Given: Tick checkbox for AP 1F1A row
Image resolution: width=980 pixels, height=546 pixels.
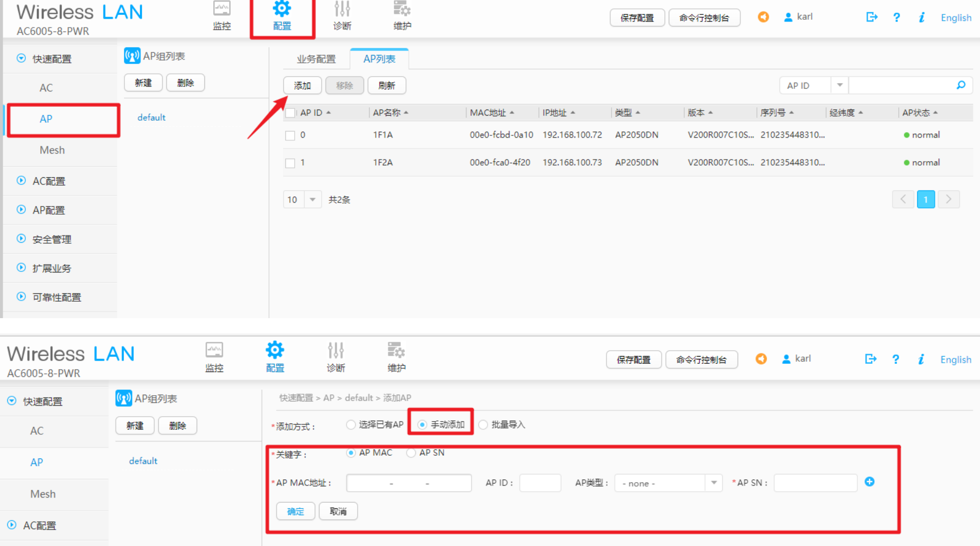Looking at the screenshot, I should (290, 135).
